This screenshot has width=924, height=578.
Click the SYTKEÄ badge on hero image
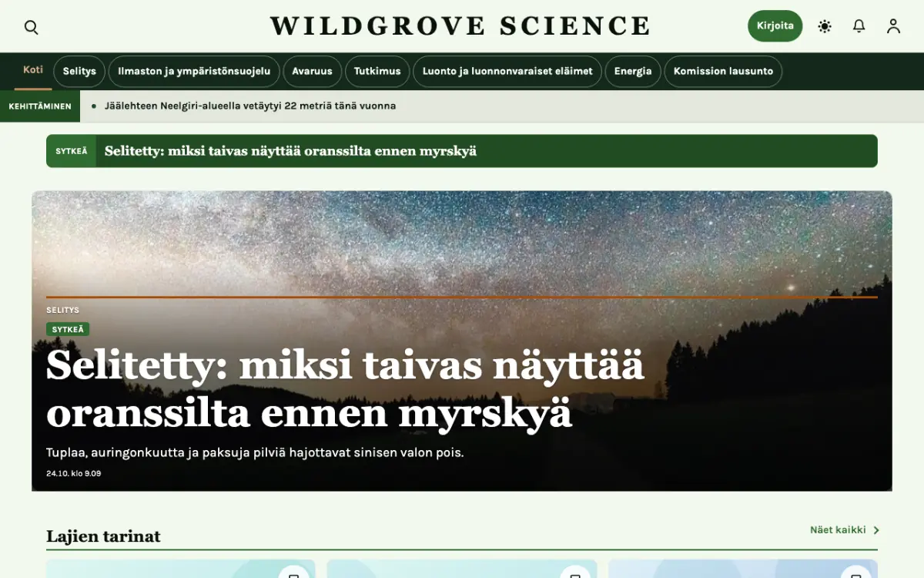tap(68, 329)
